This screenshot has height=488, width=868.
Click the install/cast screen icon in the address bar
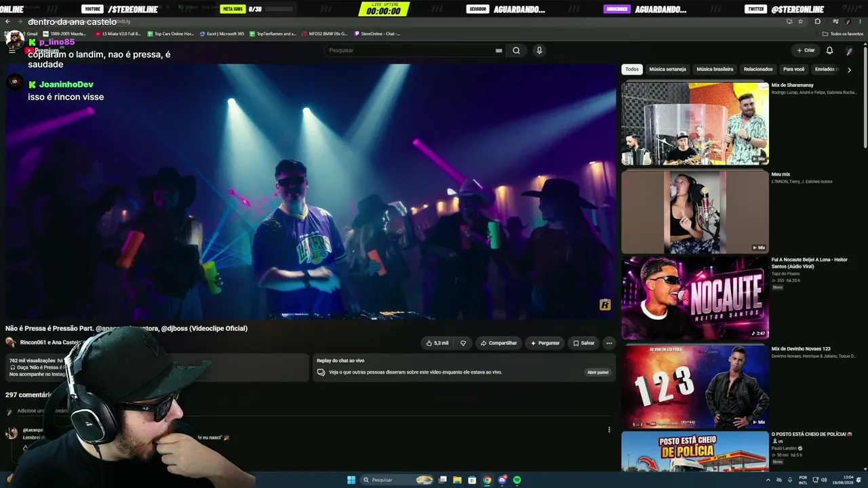(x=789, y=21)
